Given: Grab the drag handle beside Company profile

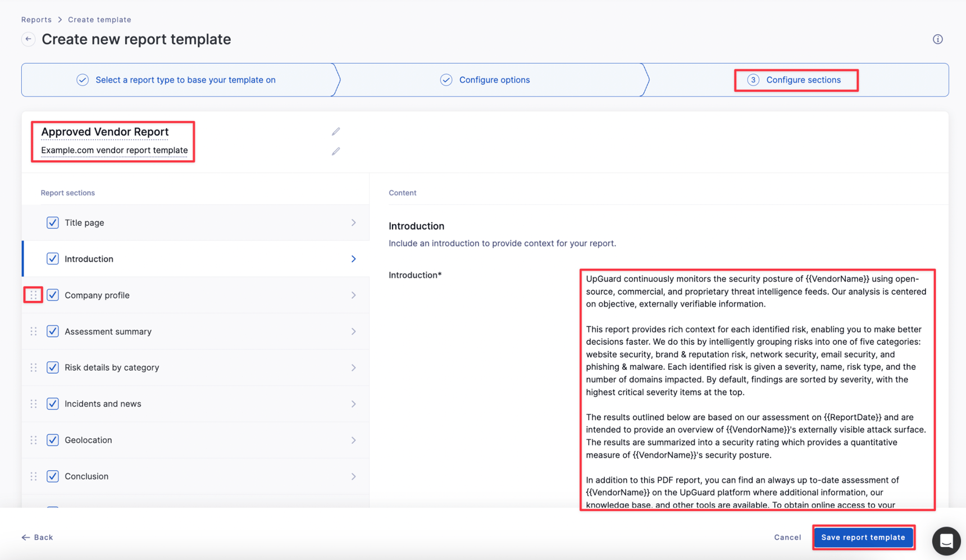Looking at the screenshot, I should coord(33,294).
